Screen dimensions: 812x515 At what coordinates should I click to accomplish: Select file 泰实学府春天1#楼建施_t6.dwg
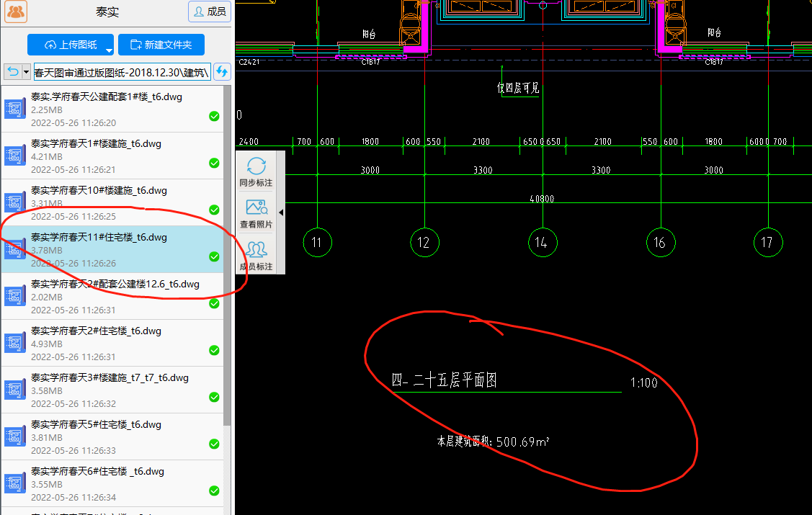112,156
